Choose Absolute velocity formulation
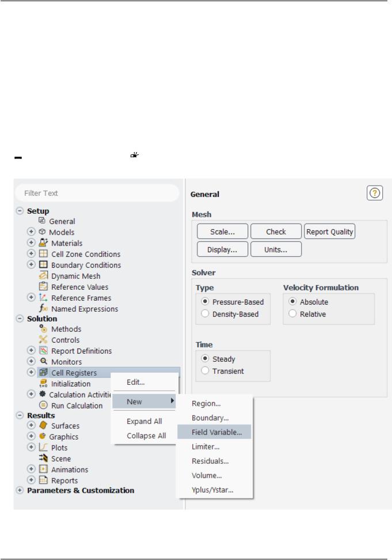The height and width of the screenshot is (560, 392). tap(292, 301)
